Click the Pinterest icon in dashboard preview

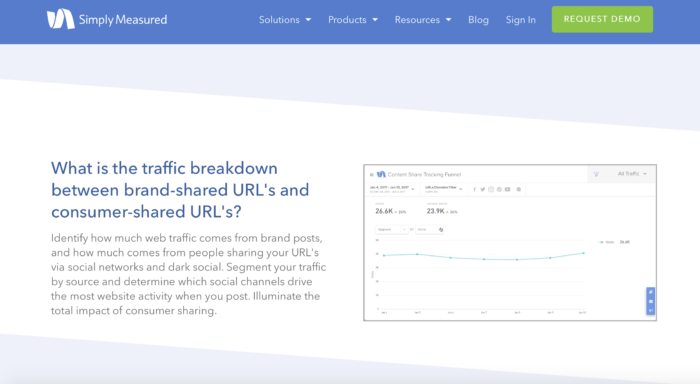499,189
